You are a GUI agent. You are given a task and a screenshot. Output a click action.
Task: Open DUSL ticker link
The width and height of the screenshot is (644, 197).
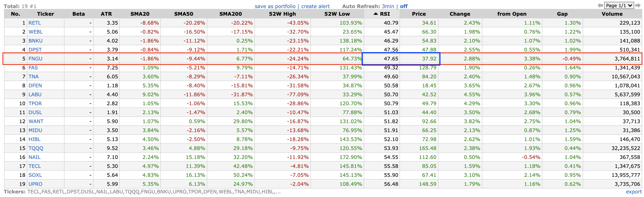tap(35, 113)
